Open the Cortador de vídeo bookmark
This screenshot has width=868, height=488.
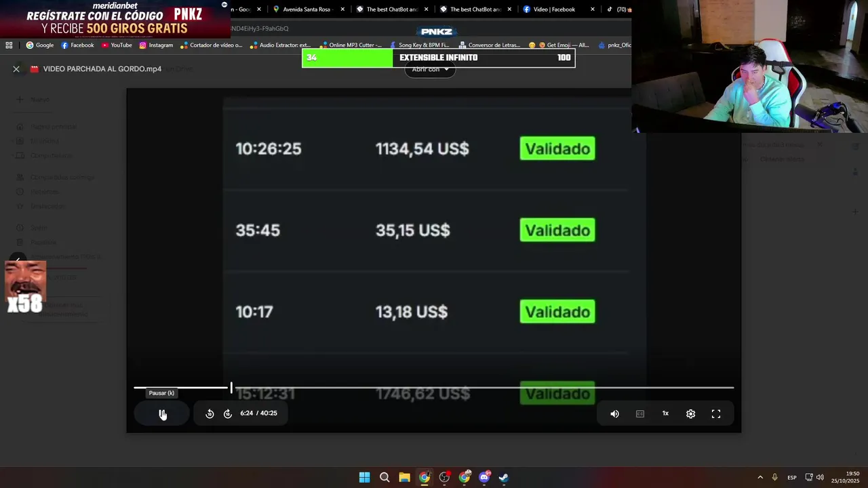click(x=211, y=45)
